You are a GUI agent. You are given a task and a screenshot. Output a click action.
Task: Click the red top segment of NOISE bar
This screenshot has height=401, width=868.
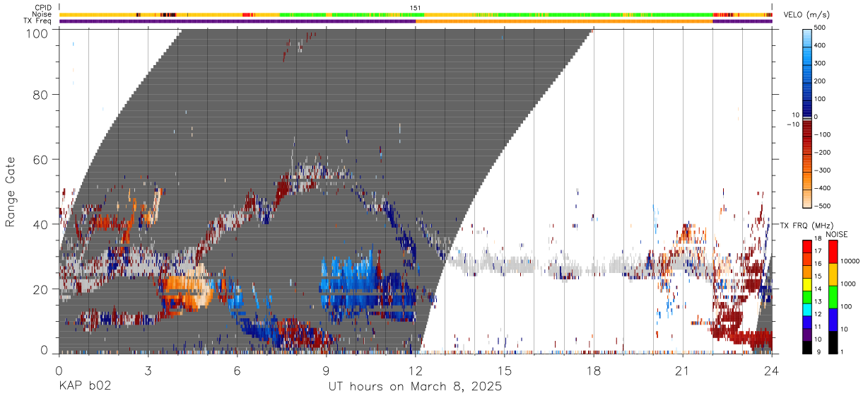pyautogui.click(x=833, y=250)
